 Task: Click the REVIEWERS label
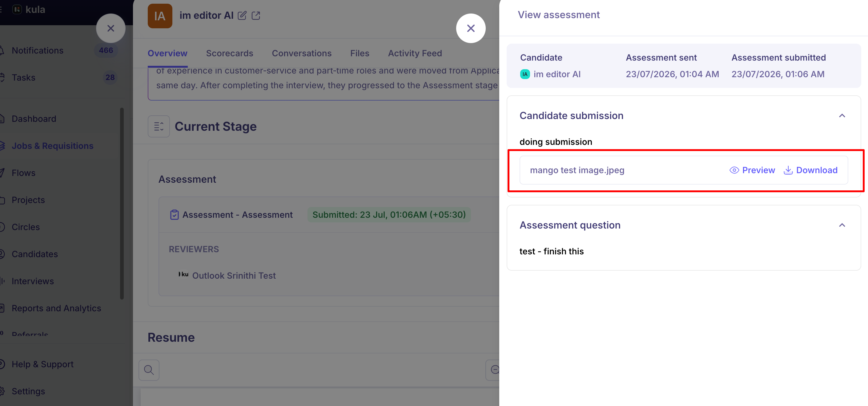[x=194, y=249]
